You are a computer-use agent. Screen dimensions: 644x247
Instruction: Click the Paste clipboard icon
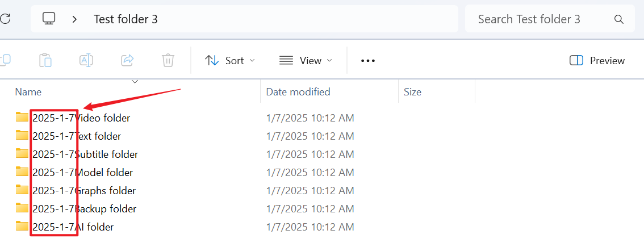click(x=45, y=60)
